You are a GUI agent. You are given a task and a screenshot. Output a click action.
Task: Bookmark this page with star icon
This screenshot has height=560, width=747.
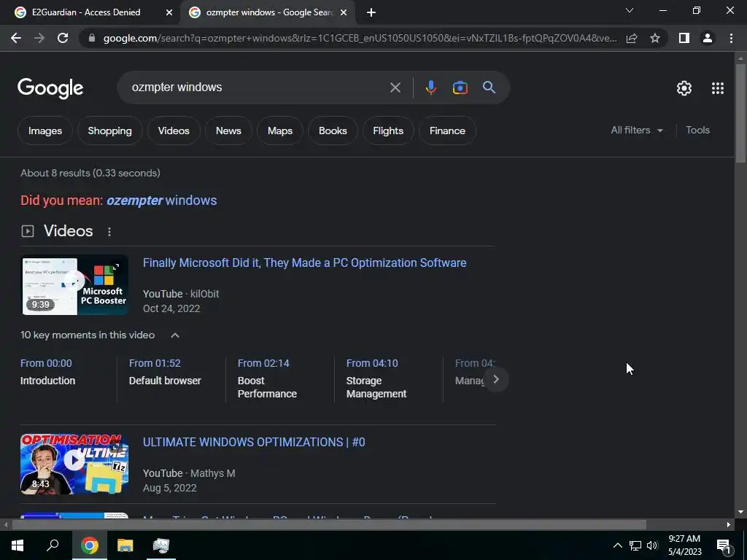pyautogui.click(x=655, y=38)
